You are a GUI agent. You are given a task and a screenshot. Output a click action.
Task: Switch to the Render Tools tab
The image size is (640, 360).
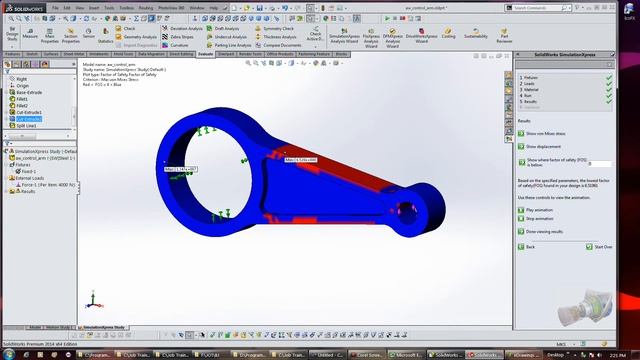tap(250, 54)
